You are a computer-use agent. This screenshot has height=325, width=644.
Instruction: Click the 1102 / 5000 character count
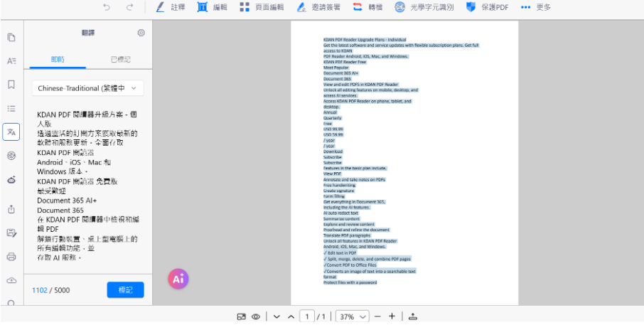(x=51, y=290)
